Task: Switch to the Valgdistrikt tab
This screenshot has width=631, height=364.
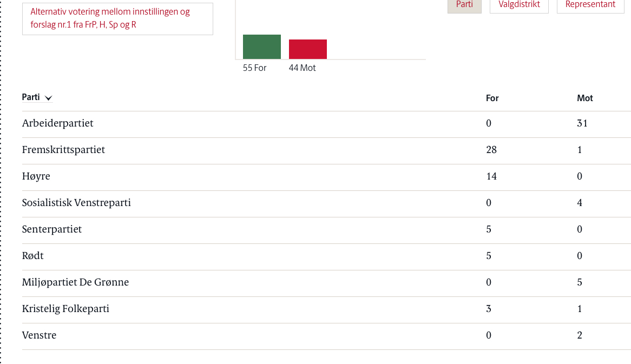Action: [x=519, y=5]
